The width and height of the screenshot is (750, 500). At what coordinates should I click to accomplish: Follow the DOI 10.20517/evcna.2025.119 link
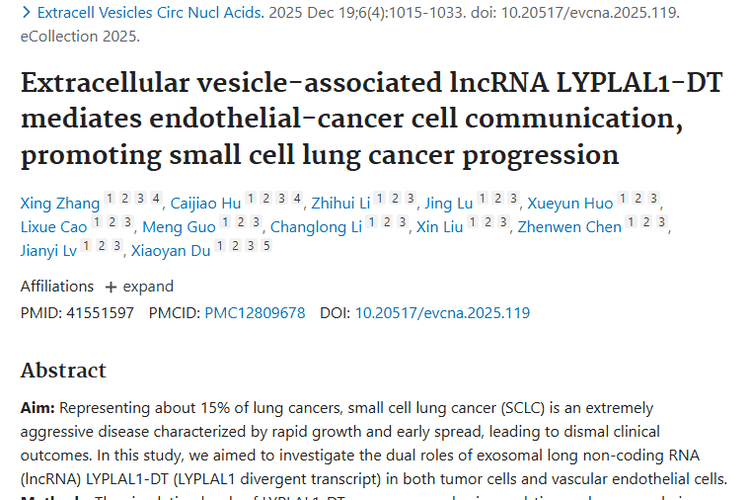(x=443, y=313)
